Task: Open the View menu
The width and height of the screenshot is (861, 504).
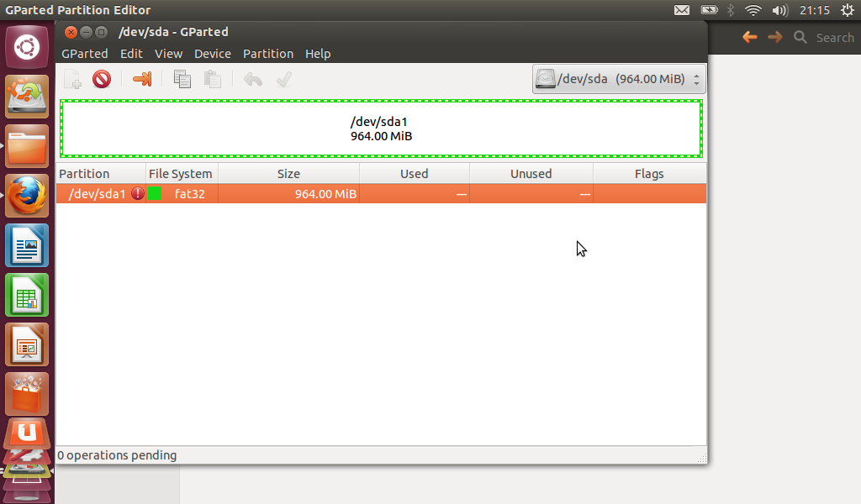Action: tap(168, 54)
